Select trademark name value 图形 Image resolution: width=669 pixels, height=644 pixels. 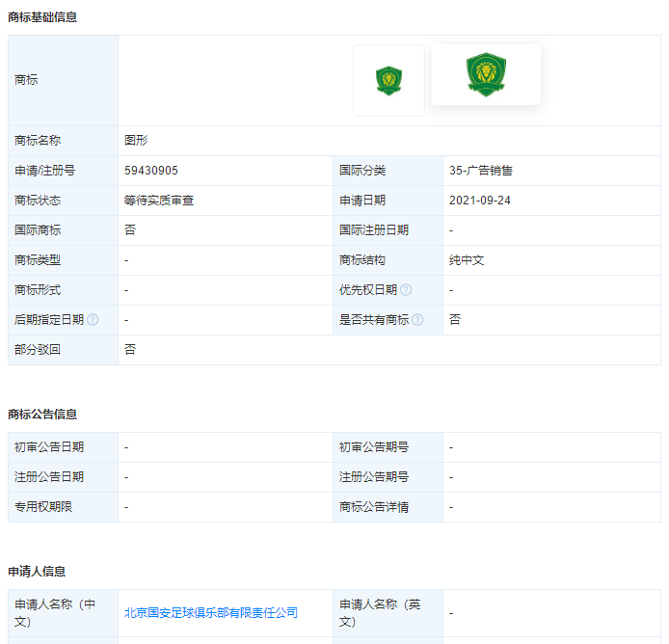click(x=136, y=141)
